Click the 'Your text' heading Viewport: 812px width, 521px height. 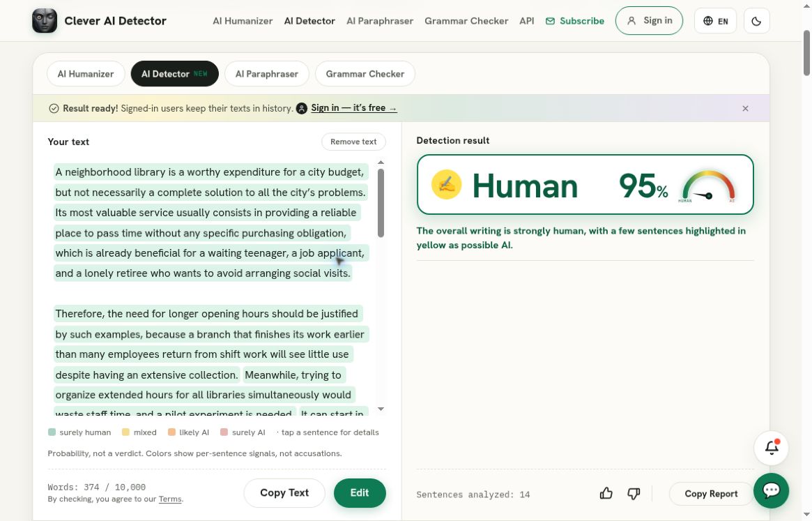point(68,142)
